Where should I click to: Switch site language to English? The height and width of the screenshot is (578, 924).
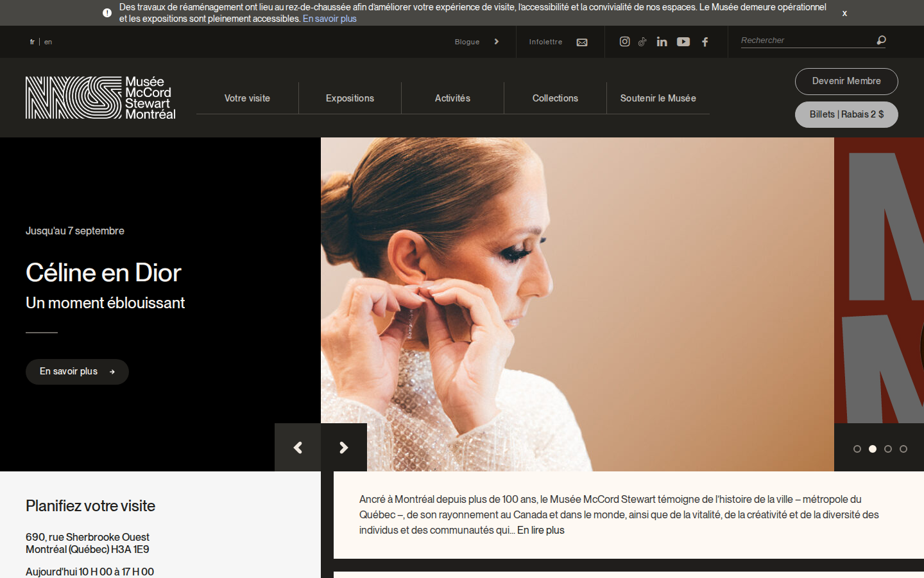click(48, 42)
